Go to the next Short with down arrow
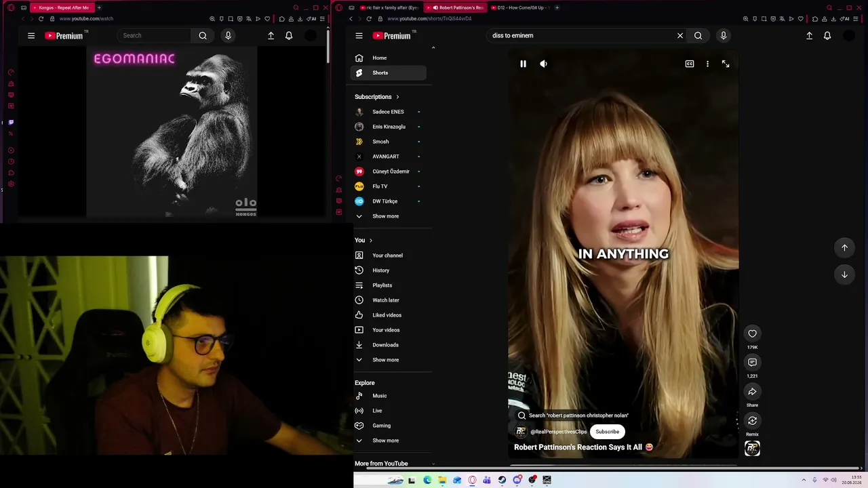The height and width of the screenshot is (488, 868). 844,274
